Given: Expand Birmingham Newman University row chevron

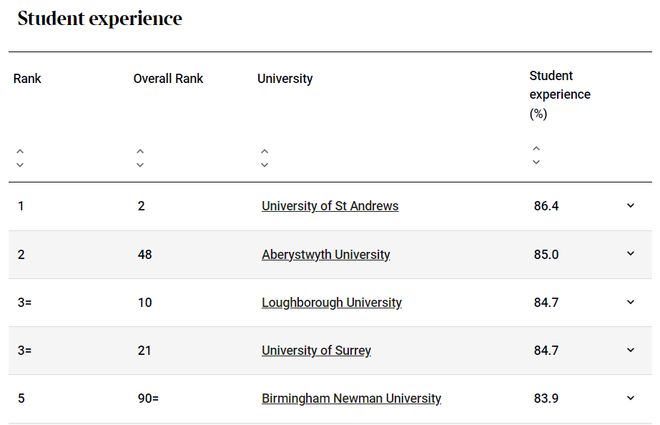Looking at the screenshot, I should tap(631, 398).
